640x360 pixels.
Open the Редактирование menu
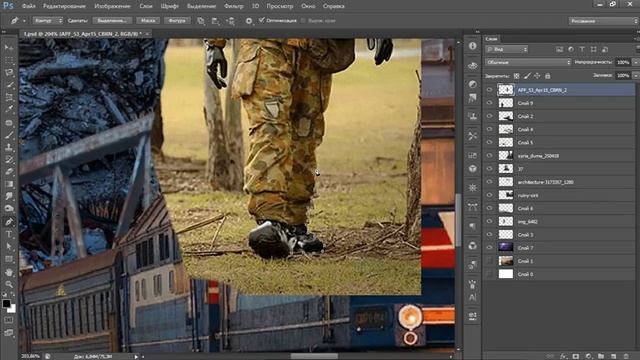64,6
